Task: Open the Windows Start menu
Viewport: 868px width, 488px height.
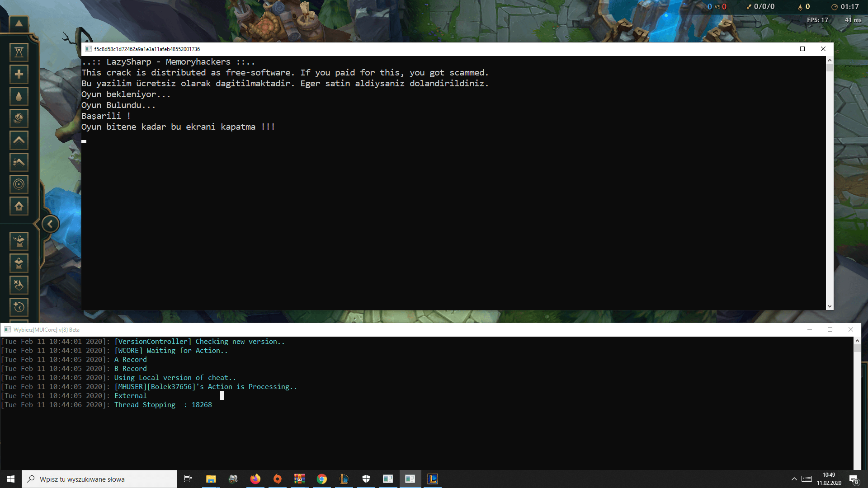Action: tap(11, 479)
